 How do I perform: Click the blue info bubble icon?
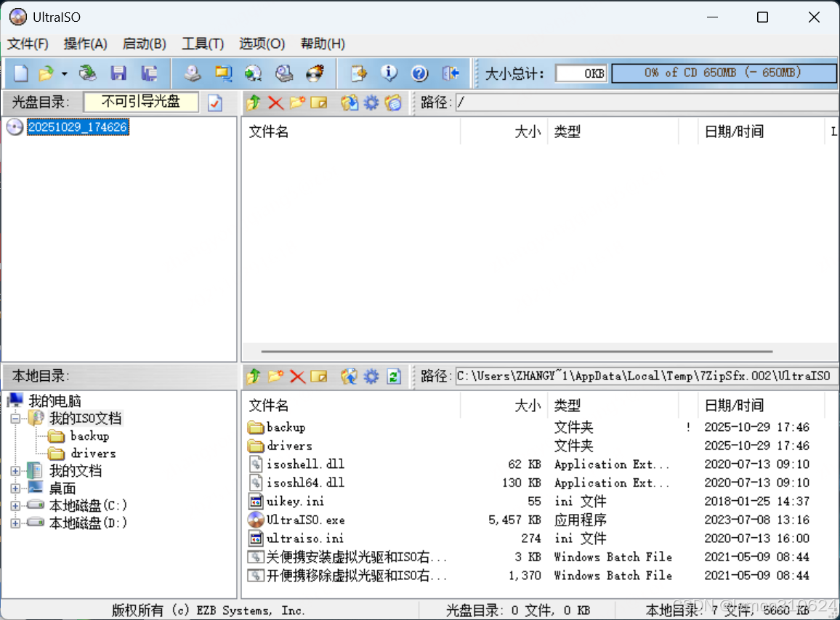[x=389, y=73]
